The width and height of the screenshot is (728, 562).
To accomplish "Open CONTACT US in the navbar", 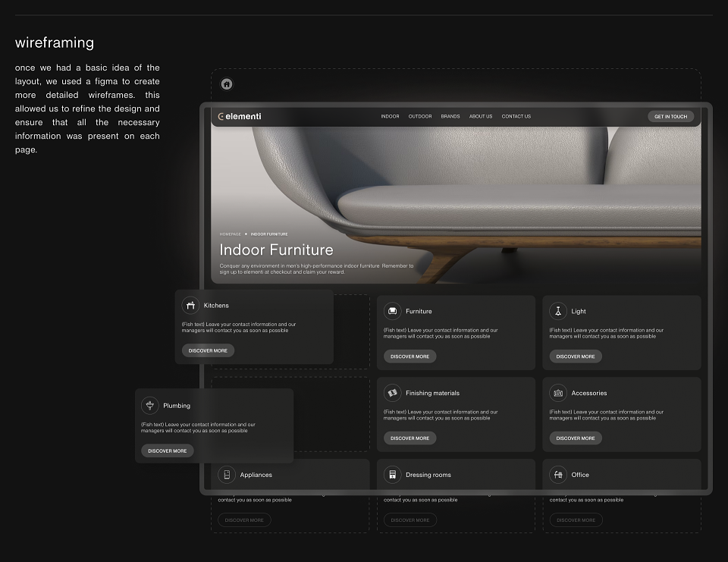I will point(516,117).
